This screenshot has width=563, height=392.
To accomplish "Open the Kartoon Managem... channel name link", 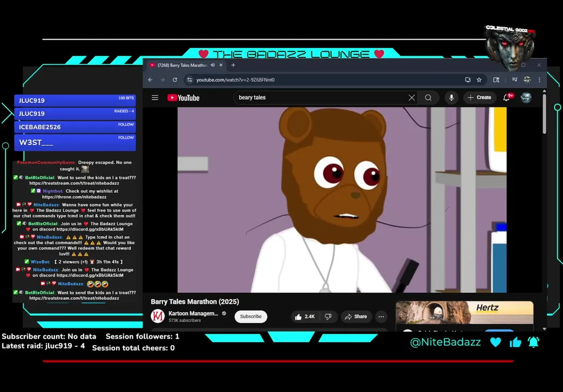I will [193, 314].
